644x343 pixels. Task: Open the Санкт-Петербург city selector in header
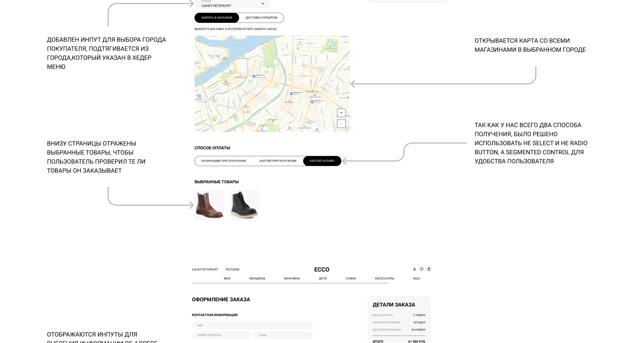coord(205,270)
